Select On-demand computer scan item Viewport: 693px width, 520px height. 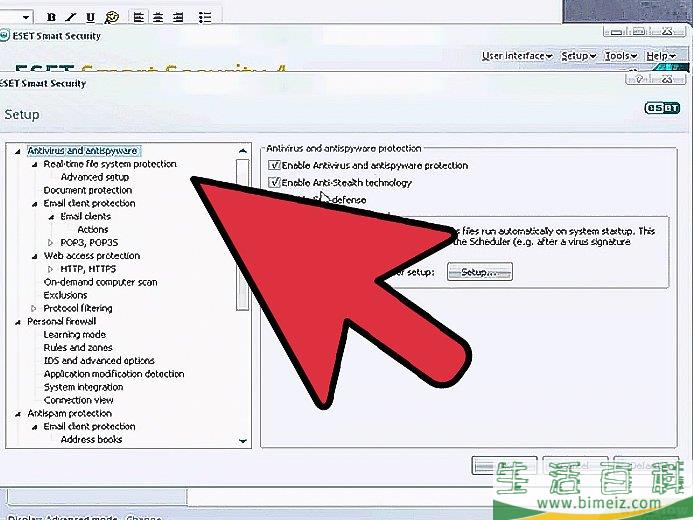tap(101, 282)
